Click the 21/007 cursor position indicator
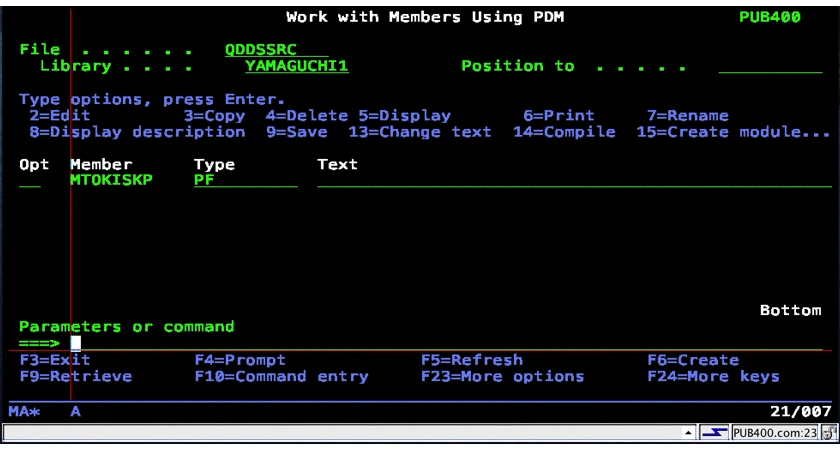840x450 pixels. (801, 411)
